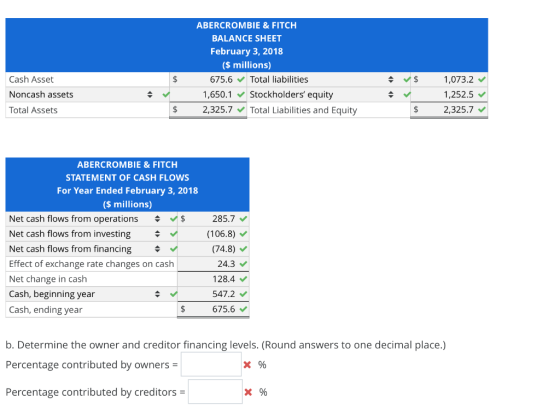Click the financing cash flow amount (74.8)
The width and height of the screenshot is (560, 408).
[213, 249]
